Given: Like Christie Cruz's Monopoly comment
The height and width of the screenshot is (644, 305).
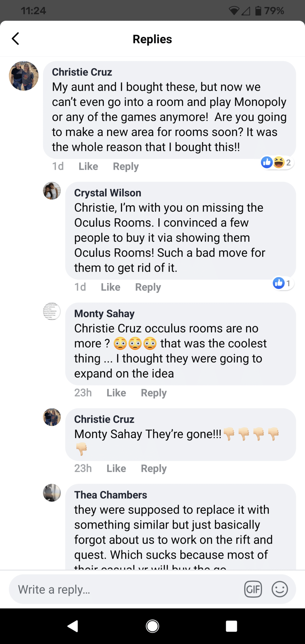Looking at the screenshot, I should (88, 166).
